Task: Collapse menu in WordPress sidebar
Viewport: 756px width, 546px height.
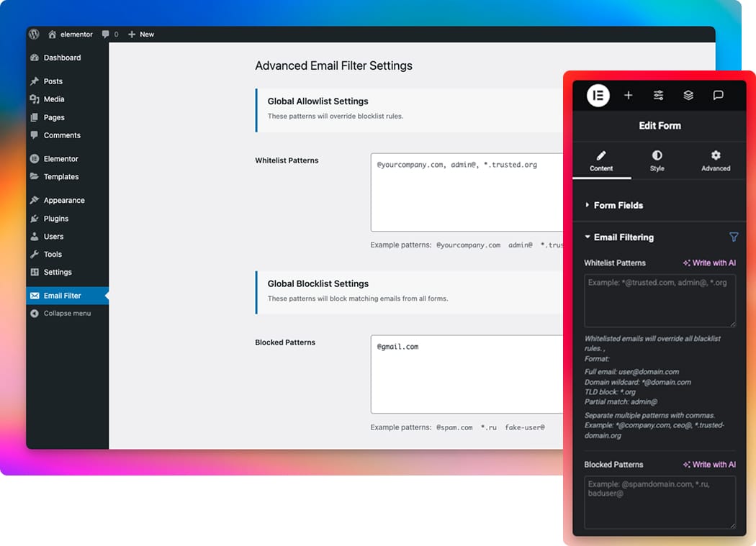Action: (66, 313)
